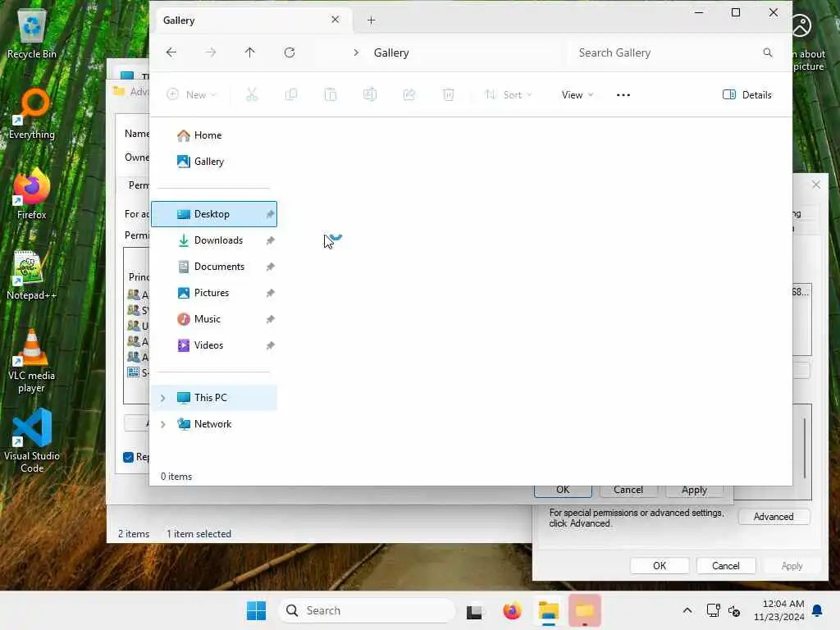The image size is (840, 630).
Task: Open Home in navigation pane
Action: [x=214, y=135]
